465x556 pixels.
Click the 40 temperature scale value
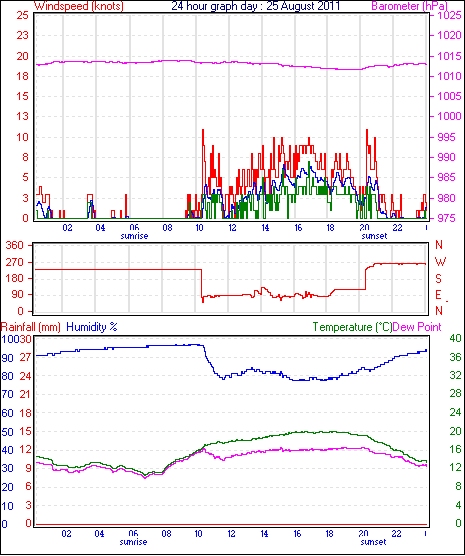[x=455, y=338]
